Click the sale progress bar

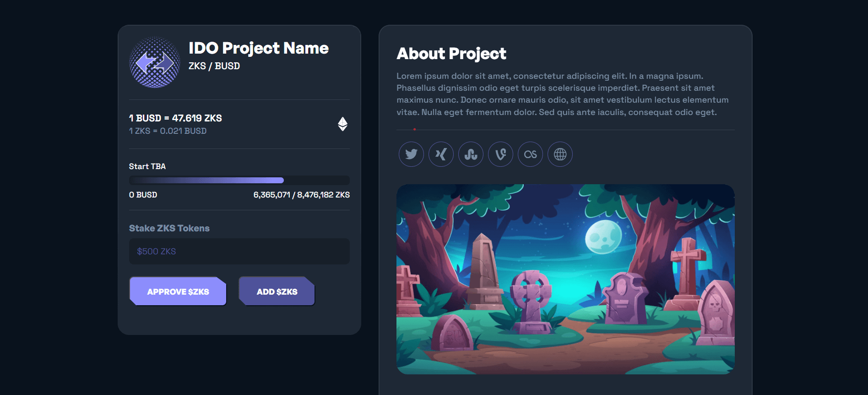pyautogui.click(x=239, y=180)
